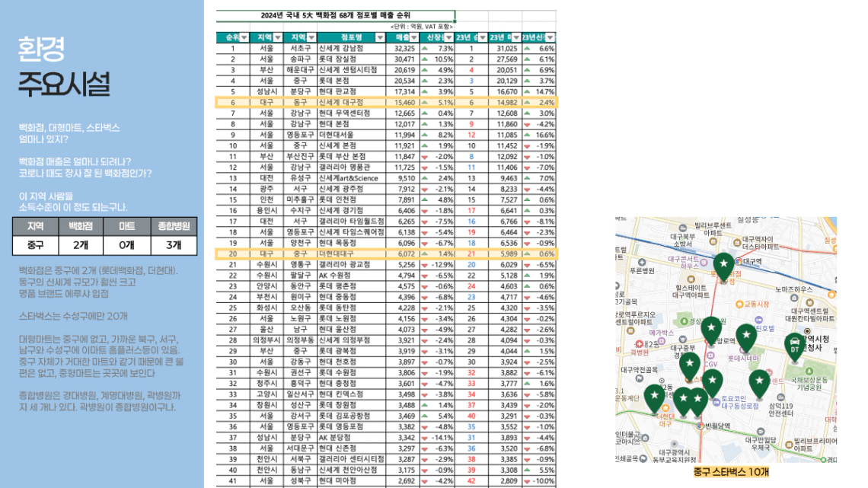
Task: Click the green 국채보상운동 기념공원 park icon
Action: pos(809,371)
